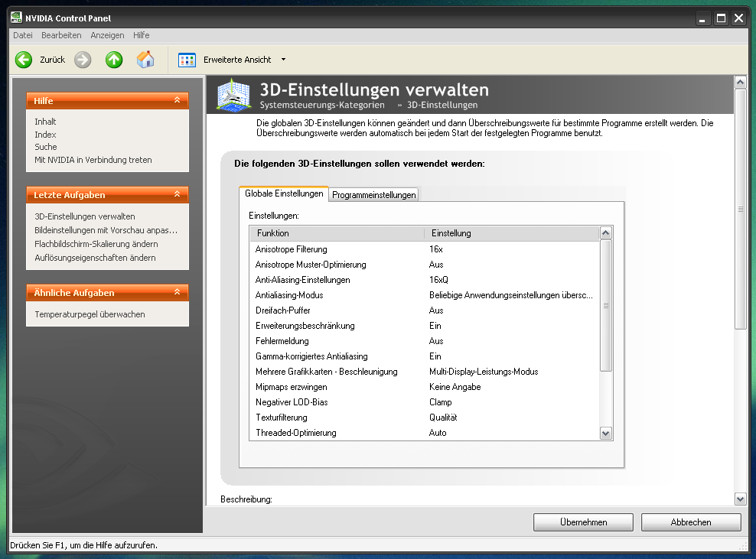Select the Mipmaps erzwingen row
The width and height of the screenshot is (756, 559).
[425, 387]
